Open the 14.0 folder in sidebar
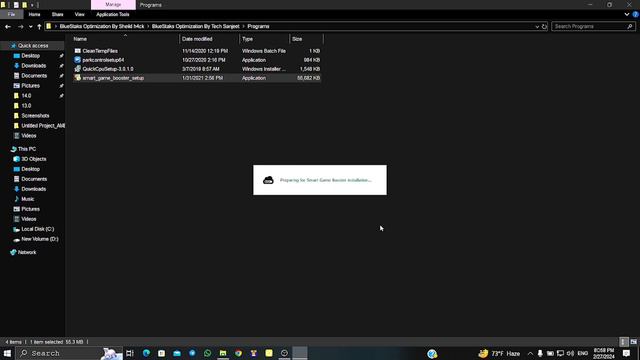The image size is (640, 360). pos(26,96)
